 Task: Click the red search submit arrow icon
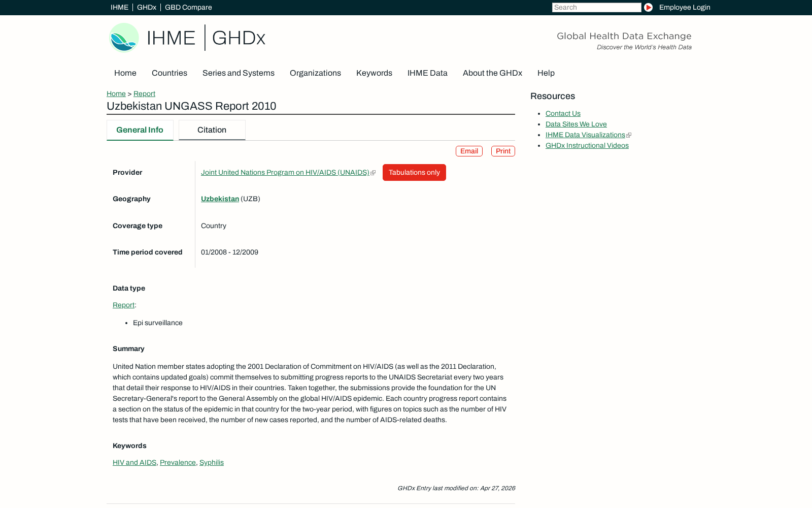[x=648, y=7]
